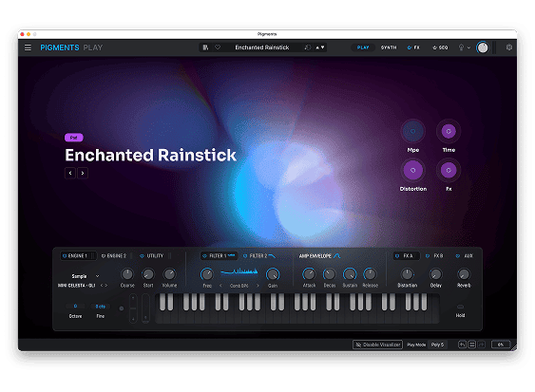Toggle AUX power button
This screenshot has height=392, width=535.
click(x=458, y=255)
